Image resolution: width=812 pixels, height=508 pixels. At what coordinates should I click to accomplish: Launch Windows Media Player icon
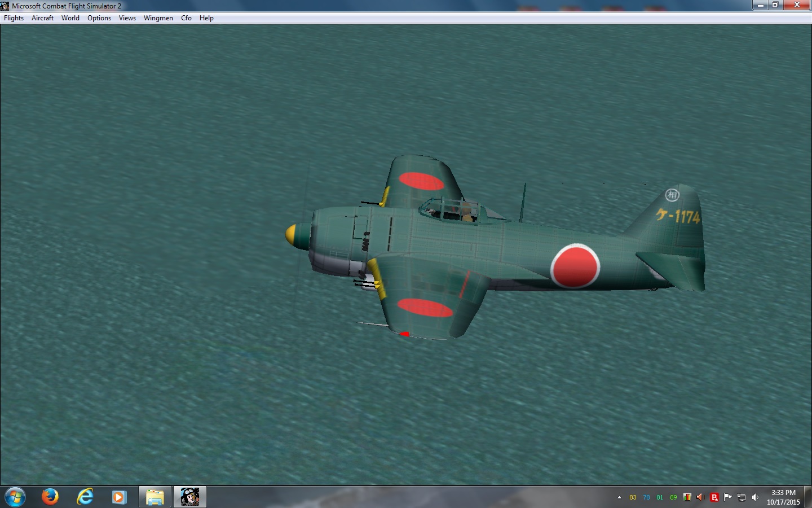click(x=119, y=497)
